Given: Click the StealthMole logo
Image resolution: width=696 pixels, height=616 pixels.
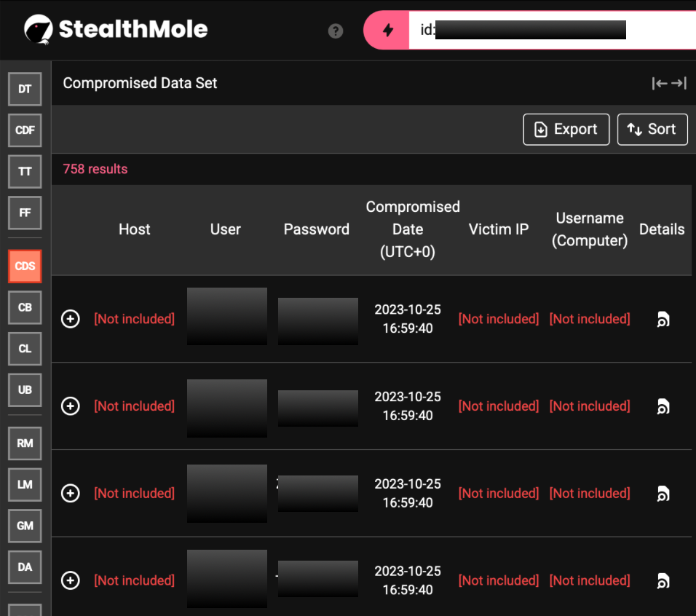Looking at the screenshot, I should point(116,29).
